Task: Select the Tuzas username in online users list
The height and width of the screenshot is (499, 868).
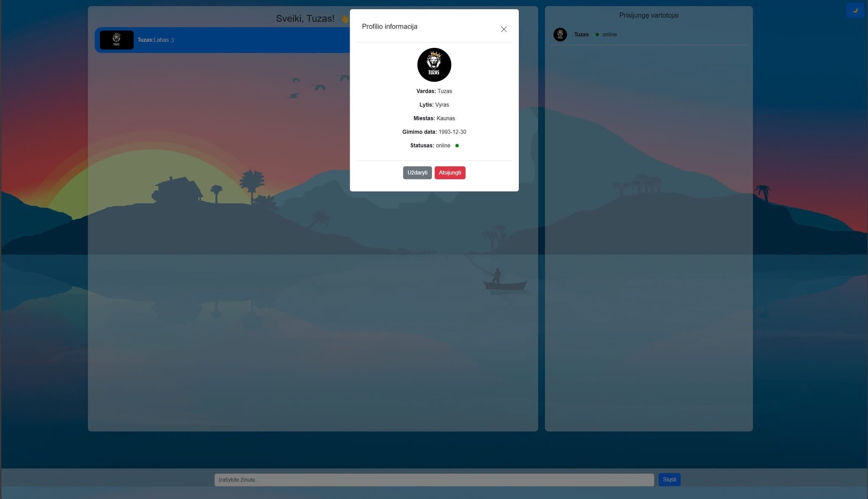Action: tap(581, 35)
